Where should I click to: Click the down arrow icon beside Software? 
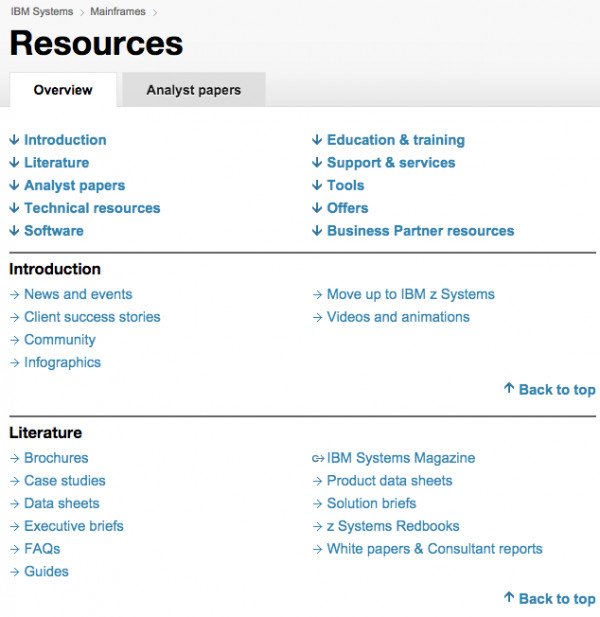pyautogui.click(x=15, y=231)
